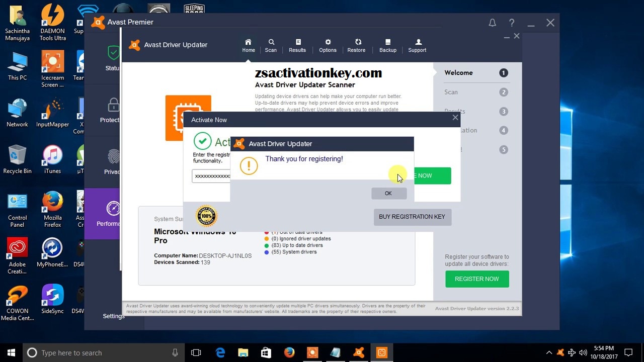Show hidden system tray icons
644x362 pixels.
tap(549, 352)
